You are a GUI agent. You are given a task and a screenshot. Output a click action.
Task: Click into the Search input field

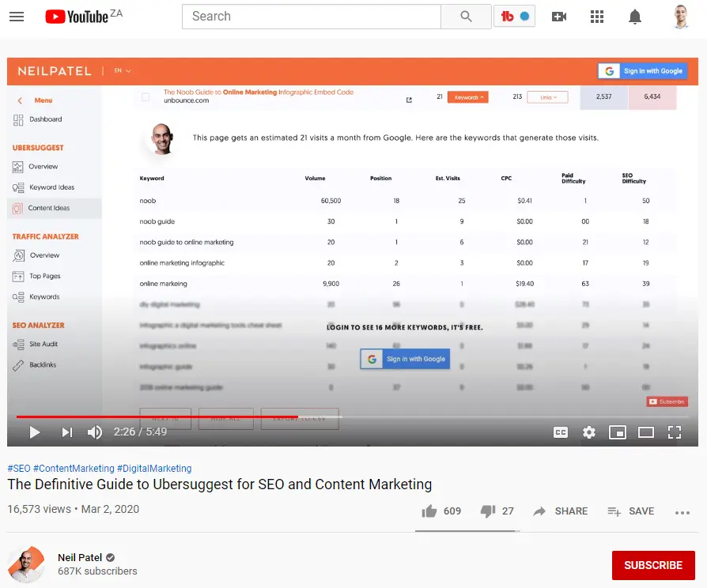(312, 17)
